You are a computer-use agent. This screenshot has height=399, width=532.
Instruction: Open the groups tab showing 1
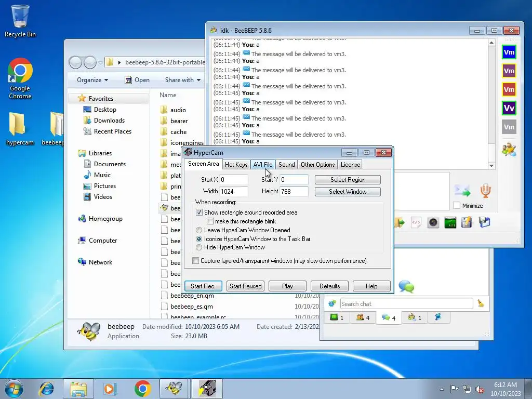pyautogui.click(x=415, y=317)
